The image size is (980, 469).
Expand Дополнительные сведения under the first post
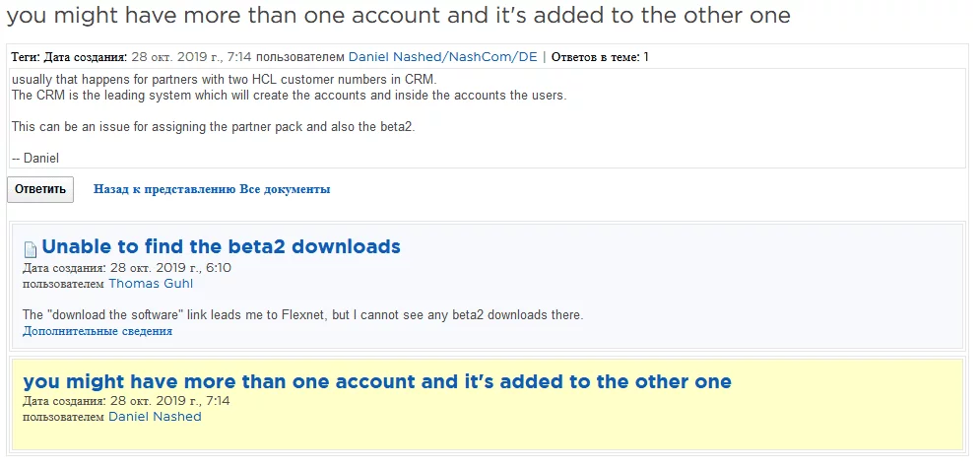(98, 331)
